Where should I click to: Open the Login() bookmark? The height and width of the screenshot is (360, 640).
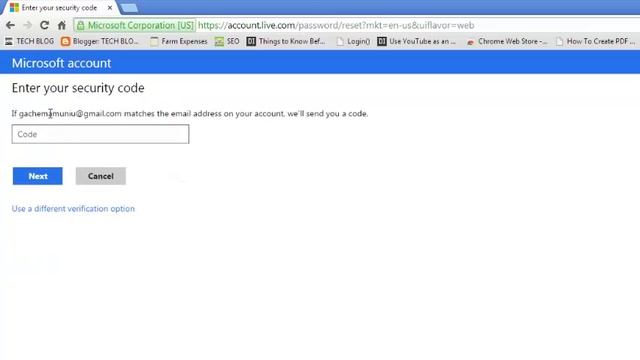coord(353,41)
